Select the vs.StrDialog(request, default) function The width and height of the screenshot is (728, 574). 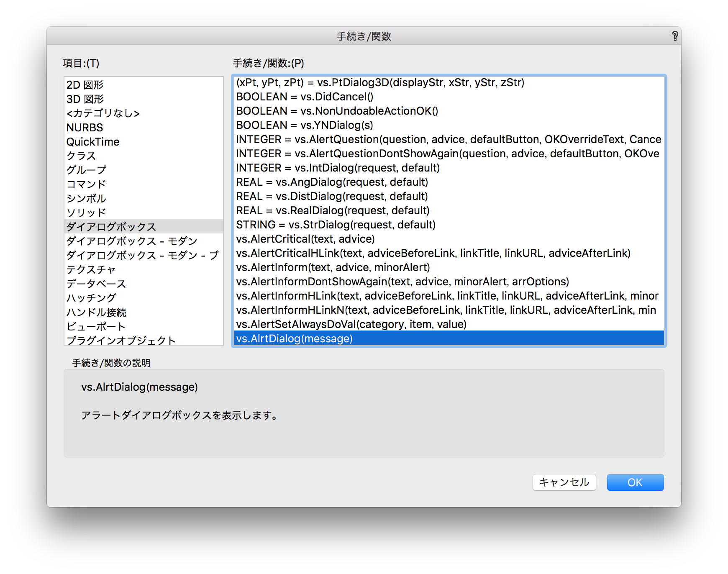click(x=449, y=225)
